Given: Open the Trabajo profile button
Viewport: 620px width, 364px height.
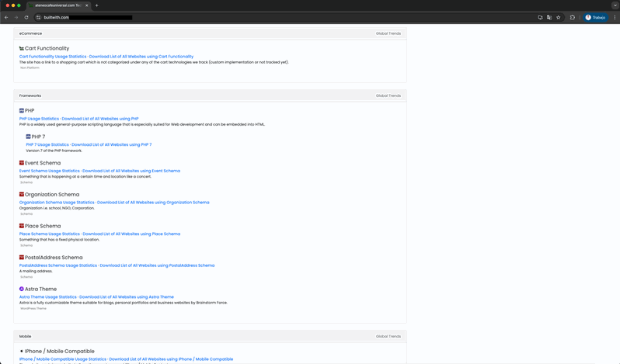Looking at the screenshot, I should point(595,17).
